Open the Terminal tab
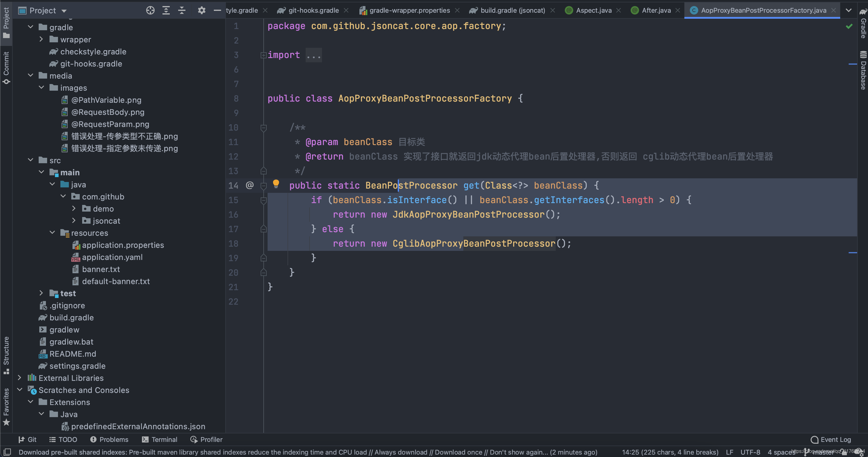 point(160,439)
